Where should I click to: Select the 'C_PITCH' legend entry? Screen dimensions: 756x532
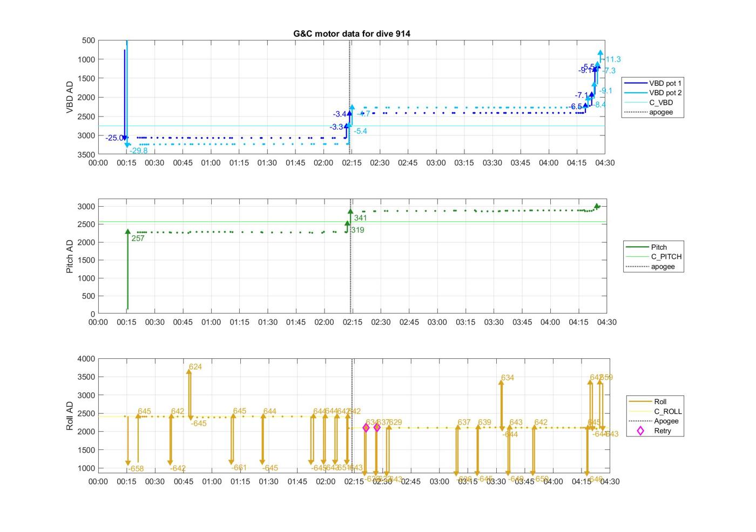654,257
